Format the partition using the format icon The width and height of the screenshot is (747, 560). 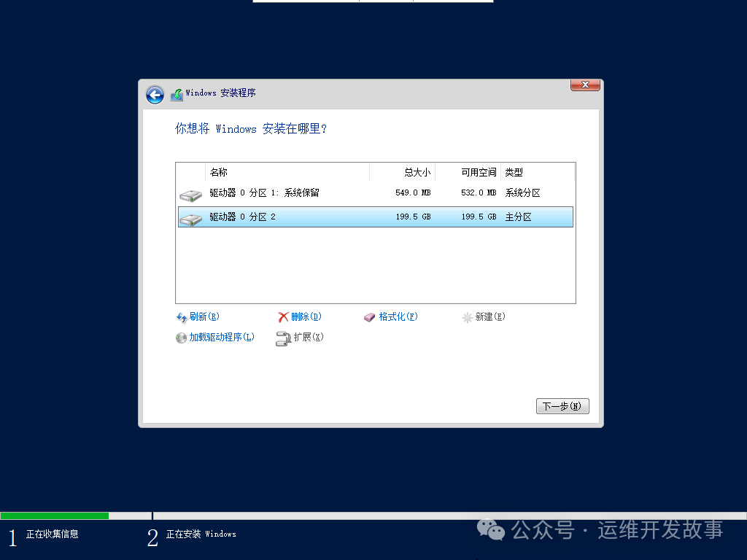[x=369, y=316]
